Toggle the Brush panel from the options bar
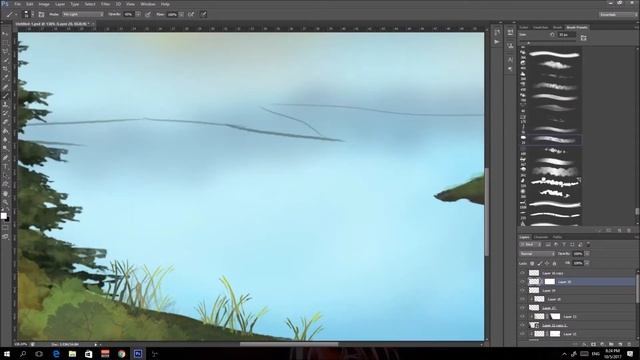 tap(41, 14)
